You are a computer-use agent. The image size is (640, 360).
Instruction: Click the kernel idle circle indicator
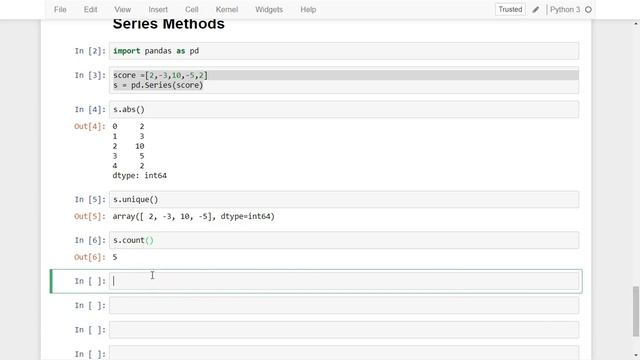[x=588, y=9]
